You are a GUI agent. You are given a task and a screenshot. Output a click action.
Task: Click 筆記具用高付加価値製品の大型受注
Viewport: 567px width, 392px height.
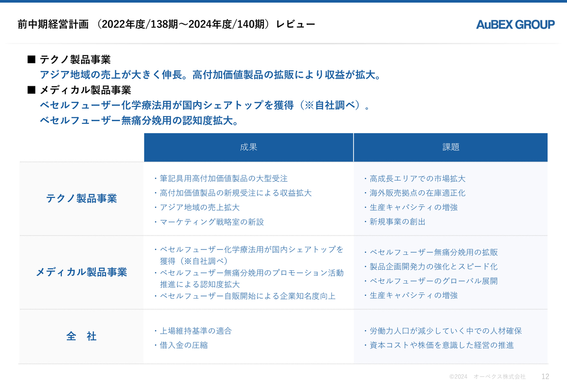(x=221, y=179)
